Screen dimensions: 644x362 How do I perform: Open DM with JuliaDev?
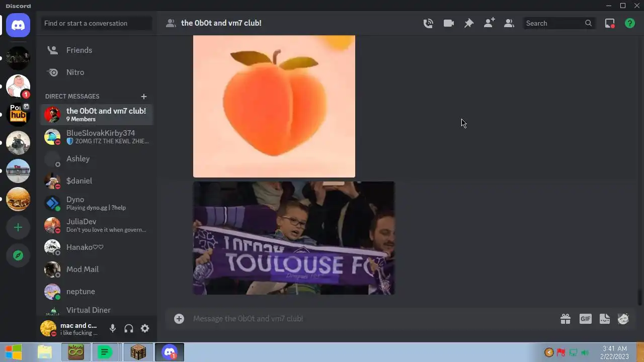tap(97, 225)
